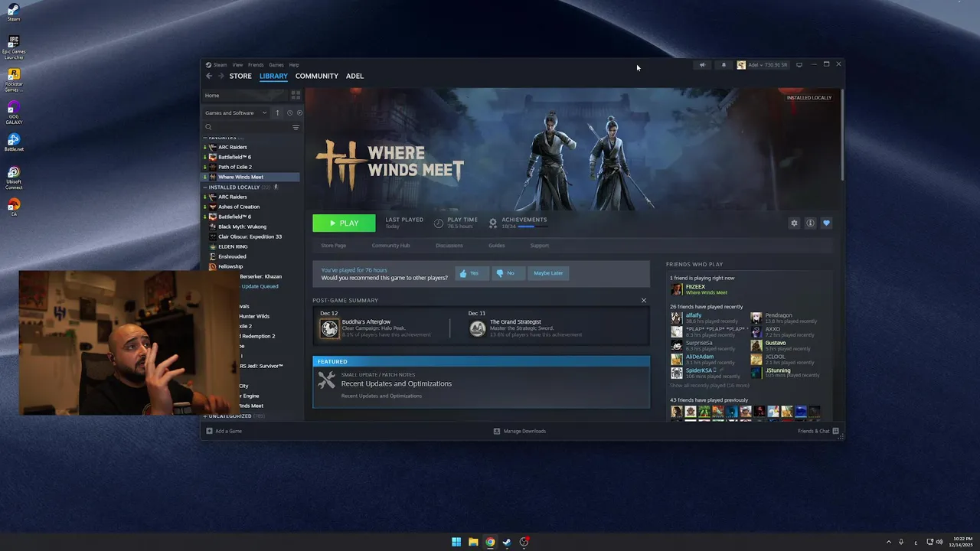The image size is (980, 551).
Task: Go to the STORE section
Action: (240, 76)
